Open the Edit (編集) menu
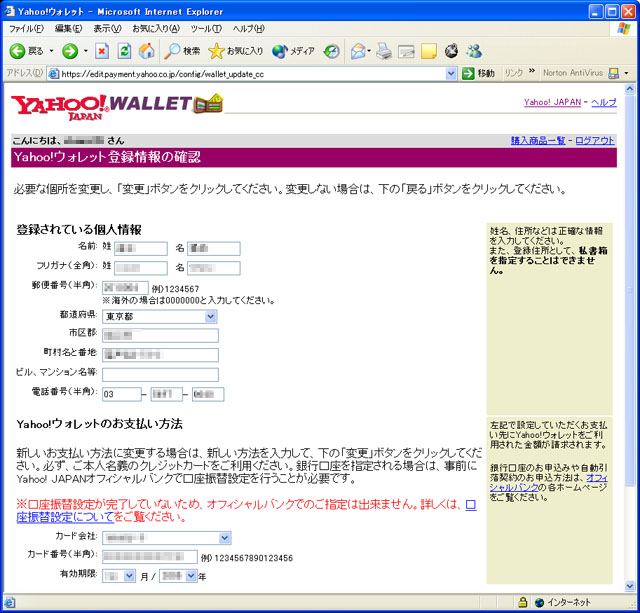This screenshot has width=640, height=613. point(69,29)
